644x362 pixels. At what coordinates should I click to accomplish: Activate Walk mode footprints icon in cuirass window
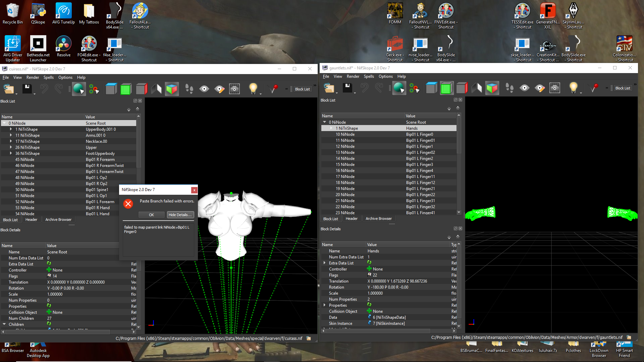[189, 89]
